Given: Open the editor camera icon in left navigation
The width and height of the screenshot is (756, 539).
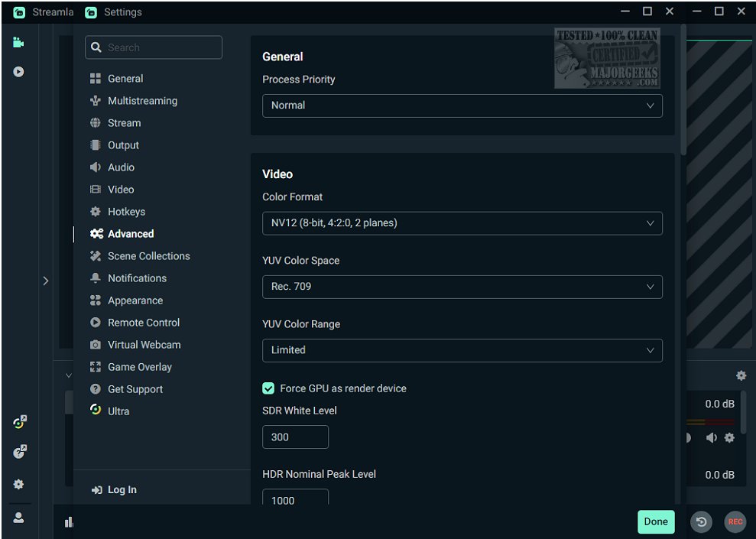Looking at the screenshot, I should pyautogui.click(x=18, y=42).
